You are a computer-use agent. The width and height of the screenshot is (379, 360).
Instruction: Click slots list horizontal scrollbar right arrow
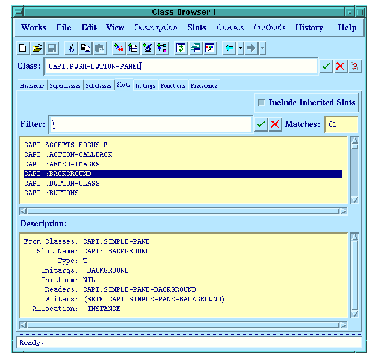343,211
